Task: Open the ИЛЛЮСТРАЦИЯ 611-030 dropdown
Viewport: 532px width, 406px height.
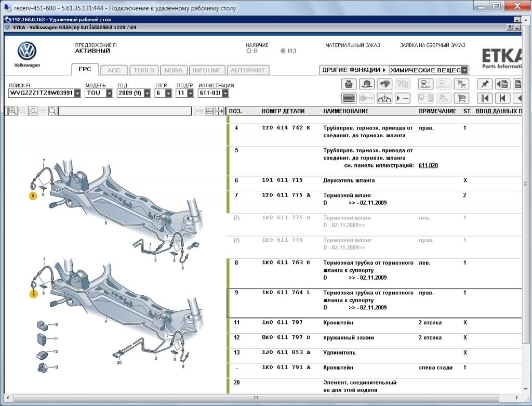Action: 225,93
